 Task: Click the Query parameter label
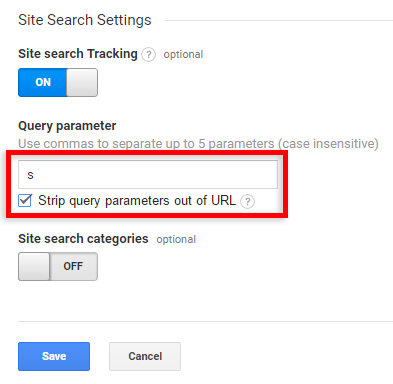click(x=67, y=126)
